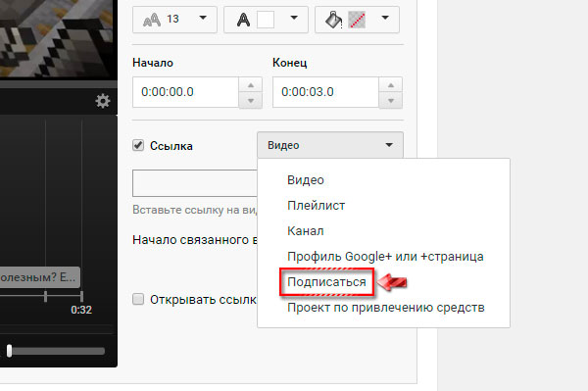588x391 pixels.
Task: Expand the text color dropdown arrow
Action: (x=294, y=18)
